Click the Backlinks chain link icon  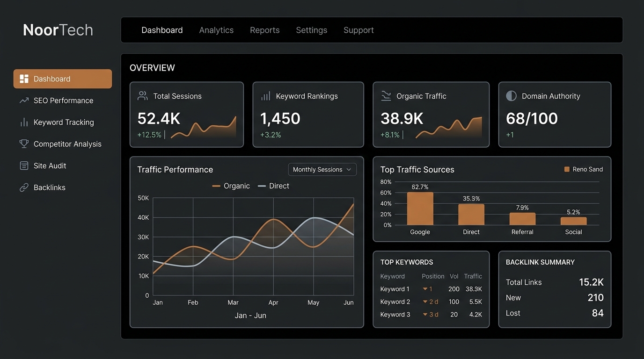point(24,187)
